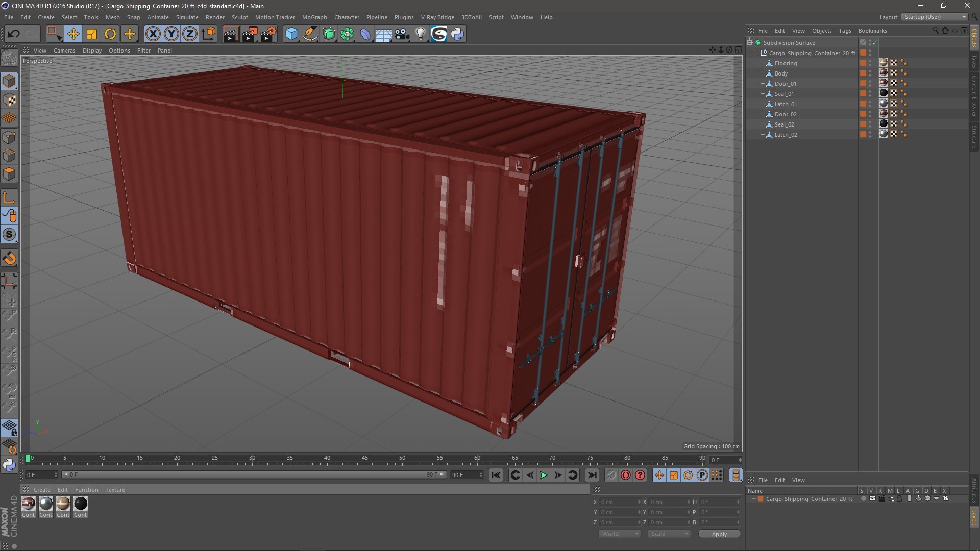Viewport: 980px width, 551px height.
Task: Toggle Y axis lock
Action: coord(171,34)
